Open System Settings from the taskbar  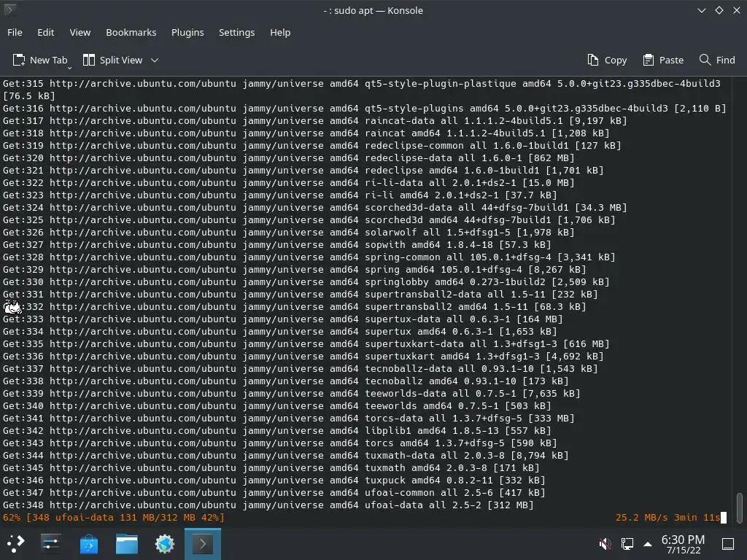tap(50, 543)
